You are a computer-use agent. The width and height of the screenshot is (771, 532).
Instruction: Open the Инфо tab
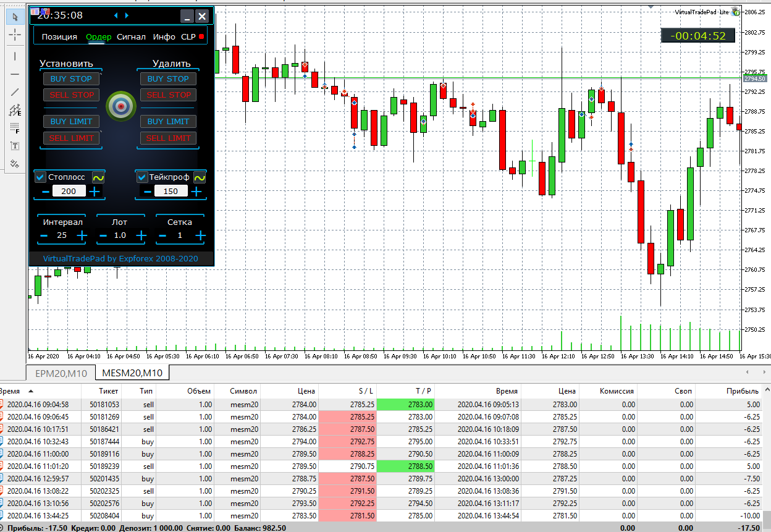click(164, 37)
